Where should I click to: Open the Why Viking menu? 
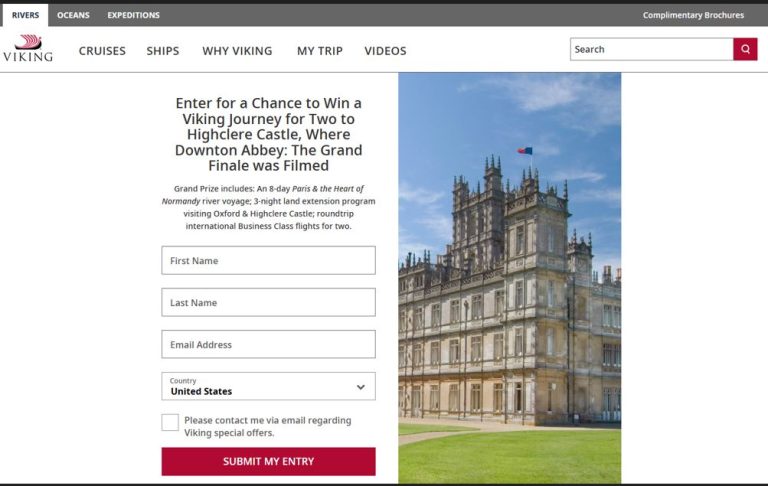point(237,51)
